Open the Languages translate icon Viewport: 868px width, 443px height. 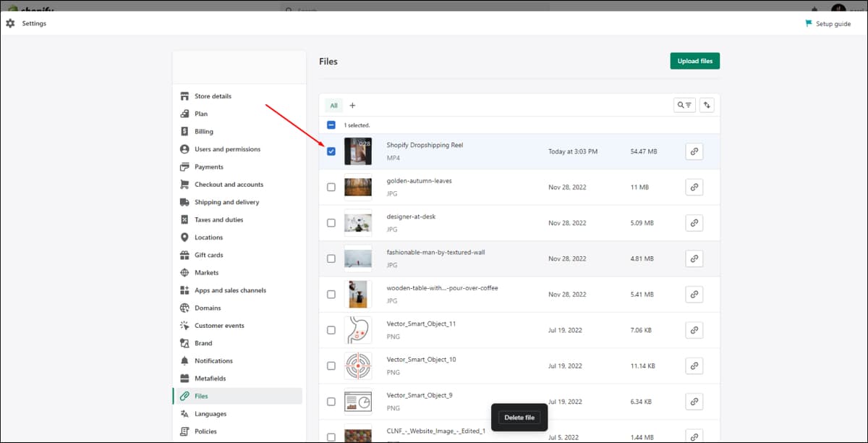(x=184, y=414)
